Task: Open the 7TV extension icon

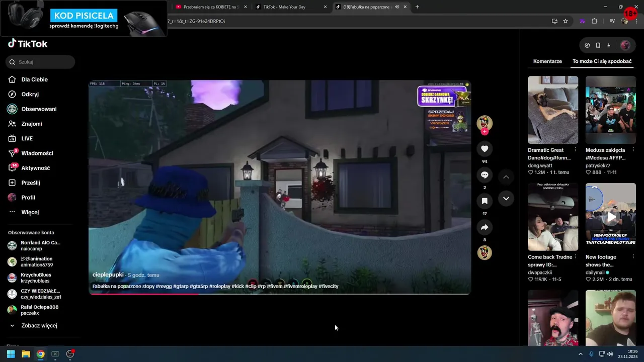Action: [x=583, y=21]
